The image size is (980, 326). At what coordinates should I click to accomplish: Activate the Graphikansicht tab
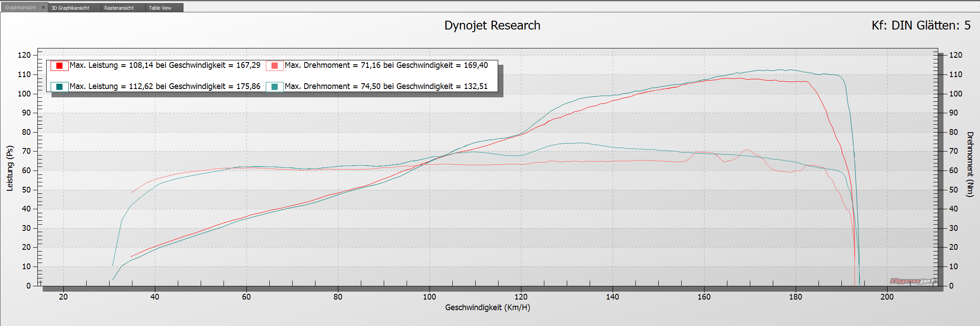20,7
